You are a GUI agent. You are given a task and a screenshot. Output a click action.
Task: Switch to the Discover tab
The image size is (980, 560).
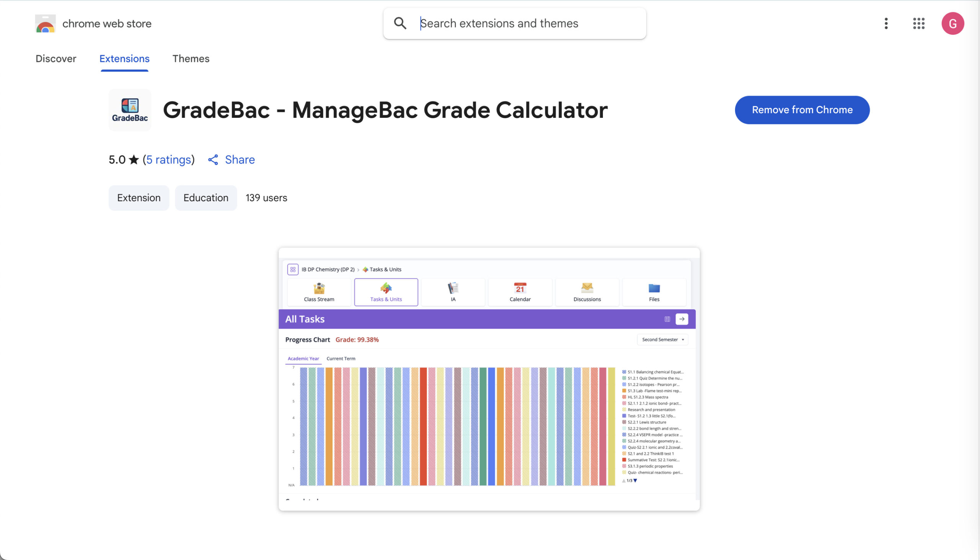(x=56, y=59)
